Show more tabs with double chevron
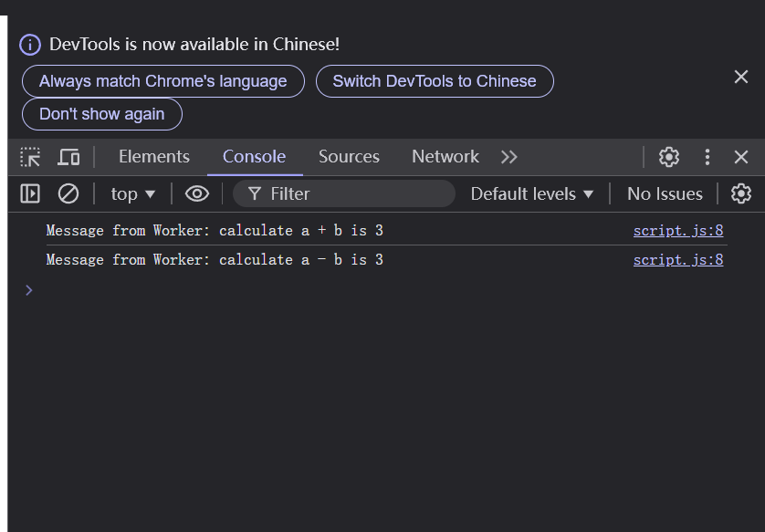The height and width of the screenshot is (532, 765). [509, 157]
